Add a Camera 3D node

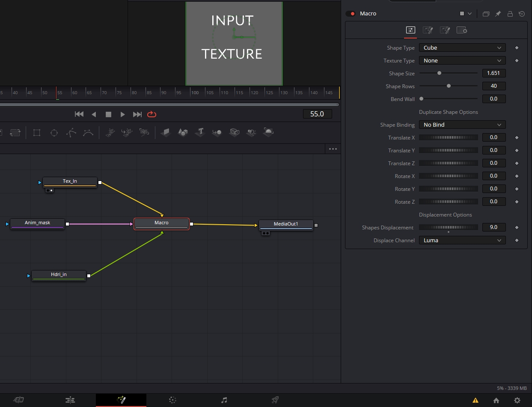pos(234,132)
